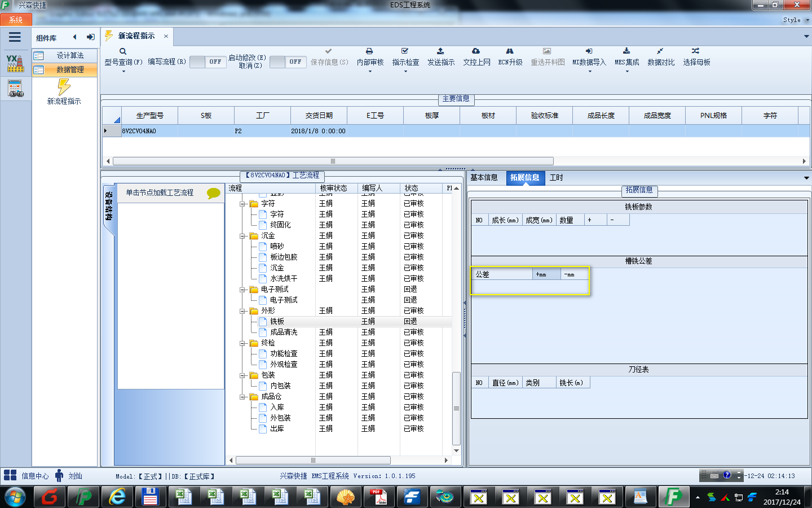Switch to 工时 tab
The width and height of the screenshot is (812, 508).
click(556, 177)
